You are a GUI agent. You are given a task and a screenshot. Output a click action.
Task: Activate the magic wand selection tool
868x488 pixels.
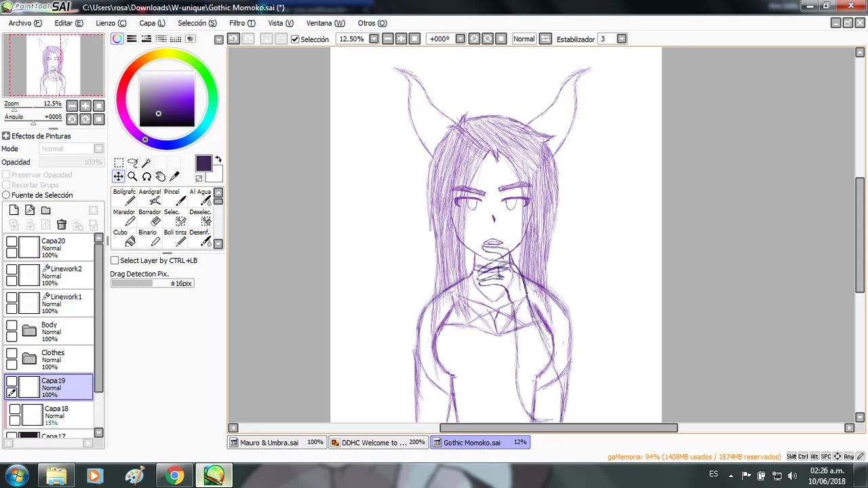click(x=146, y=163)
